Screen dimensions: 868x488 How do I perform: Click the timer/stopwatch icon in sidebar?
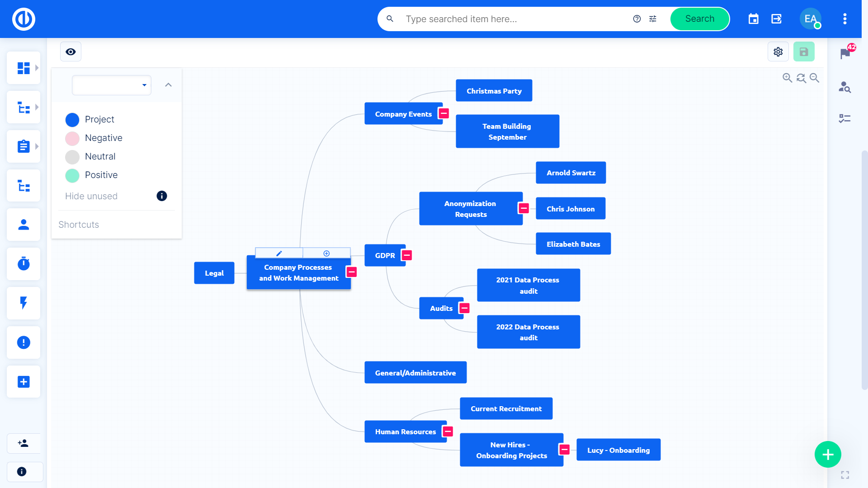(x=24, y=264)
